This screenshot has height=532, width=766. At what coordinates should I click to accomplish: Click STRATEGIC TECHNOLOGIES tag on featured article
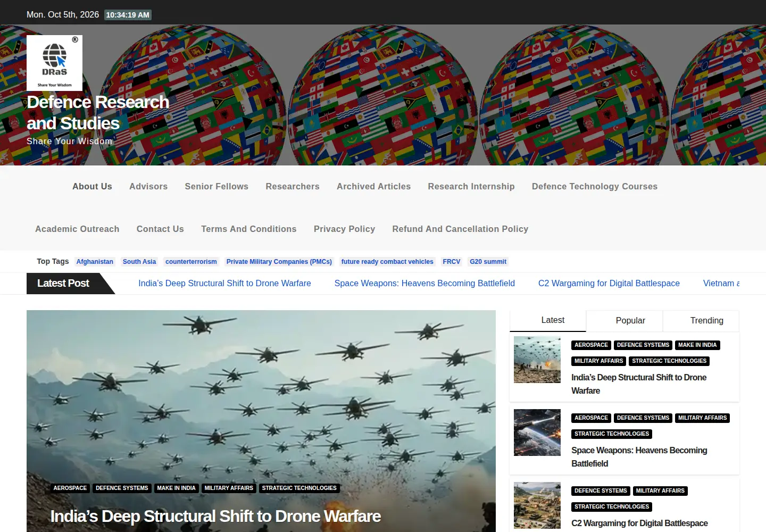coord(299,488)
